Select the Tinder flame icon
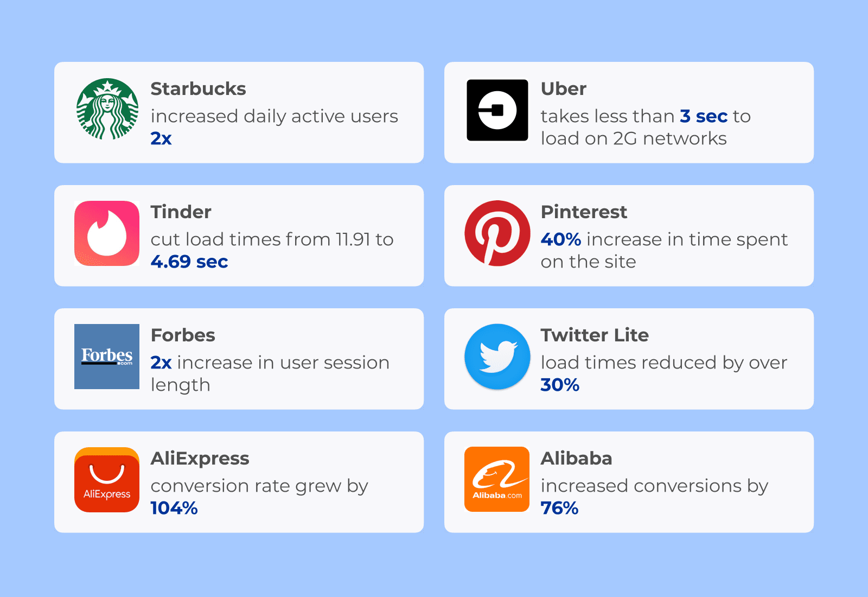Screen dimensions: 868x597 click(x=107, y=233)
